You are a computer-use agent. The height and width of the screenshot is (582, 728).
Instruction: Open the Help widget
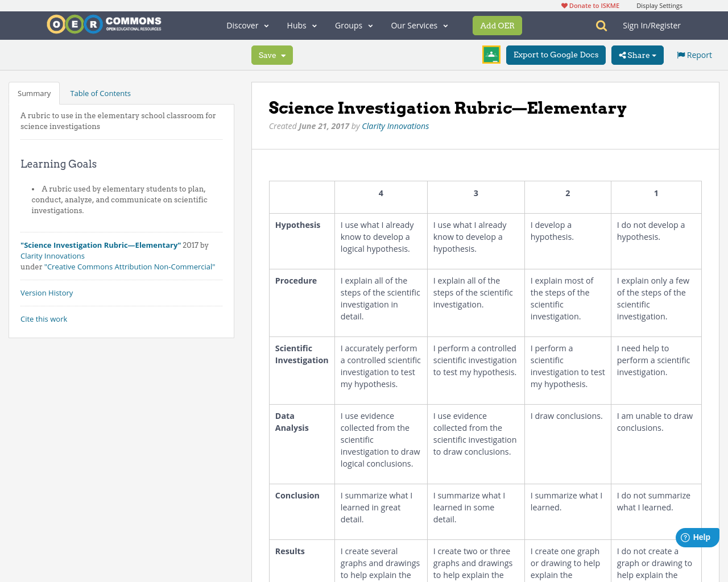pyautogui.click(x=696, y=537)
